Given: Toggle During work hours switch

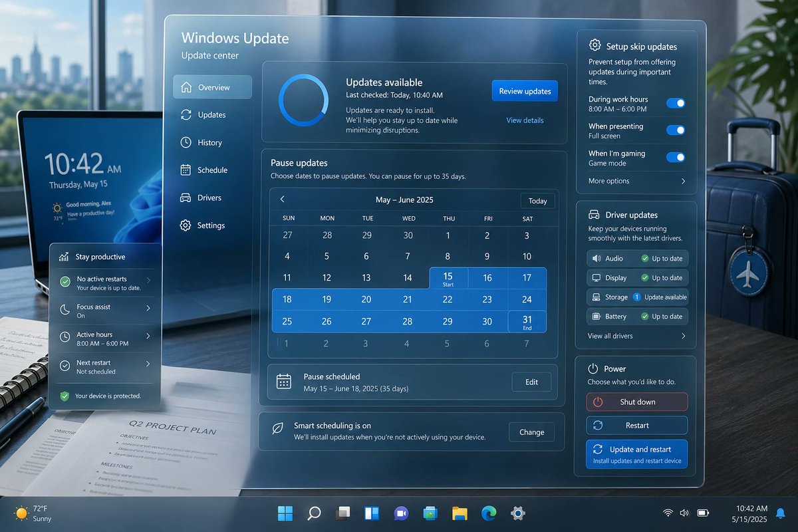Looking at the screenshot, I should (x=676, y=103).
